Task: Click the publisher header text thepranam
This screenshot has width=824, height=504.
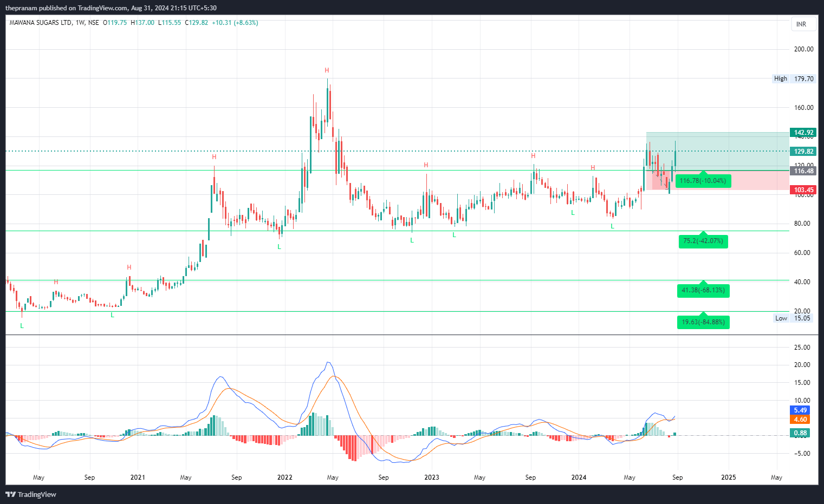Action: click(x=21, y=8)
